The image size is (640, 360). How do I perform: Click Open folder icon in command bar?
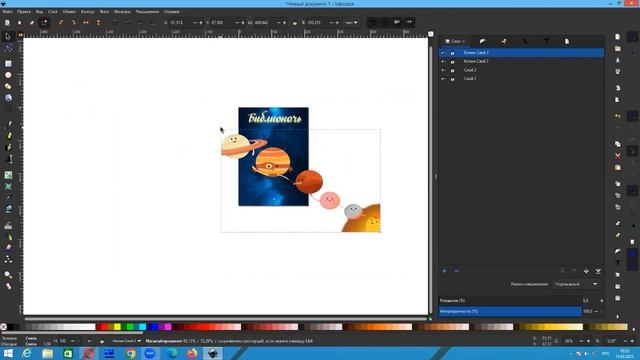click(x=618, y=49)
